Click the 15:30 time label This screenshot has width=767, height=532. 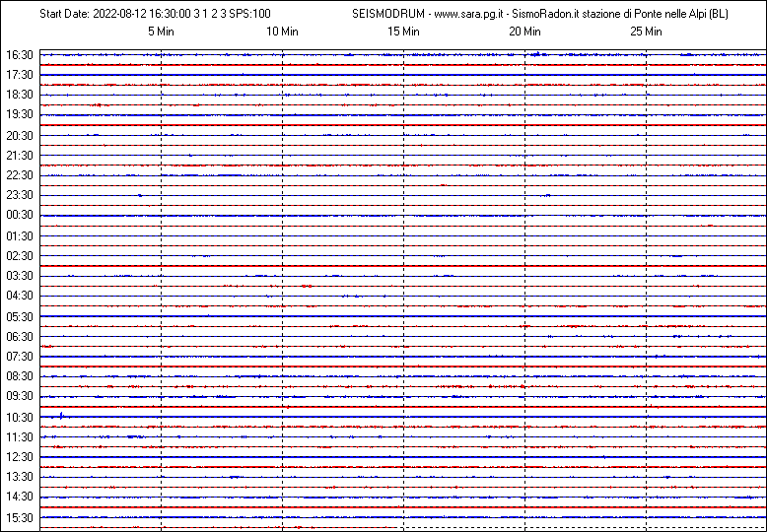[x=20, y=517]
